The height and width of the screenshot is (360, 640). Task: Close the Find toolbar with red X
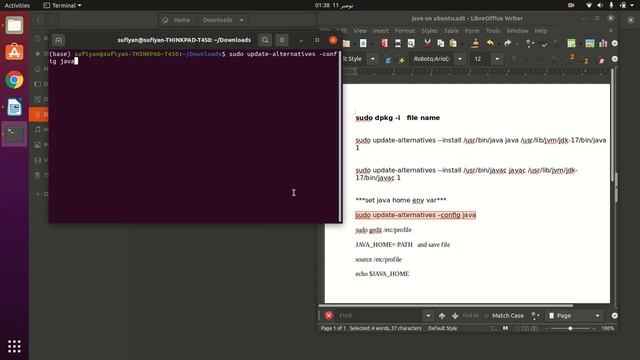pyautogui.click(x=329, y=316)
